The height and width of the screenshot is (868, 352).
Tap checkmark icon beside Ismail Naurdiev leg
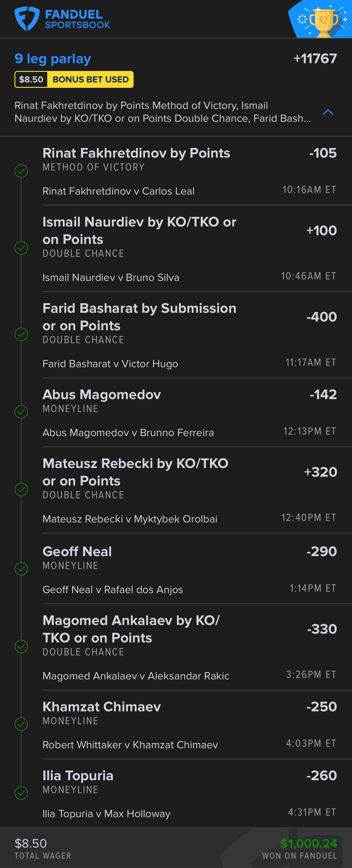(21, 248)
